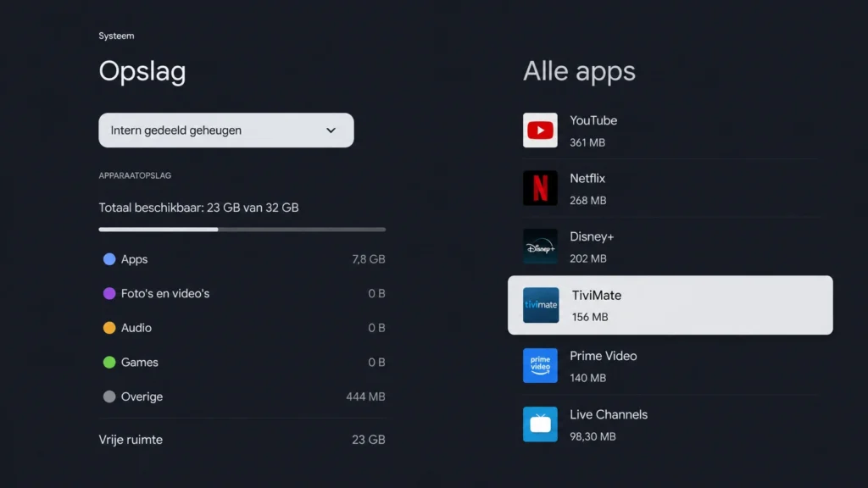Click the 0 B Audio value
Image resolution: width=868 pixels, height=488 pixels.
(x=376, y=328)
